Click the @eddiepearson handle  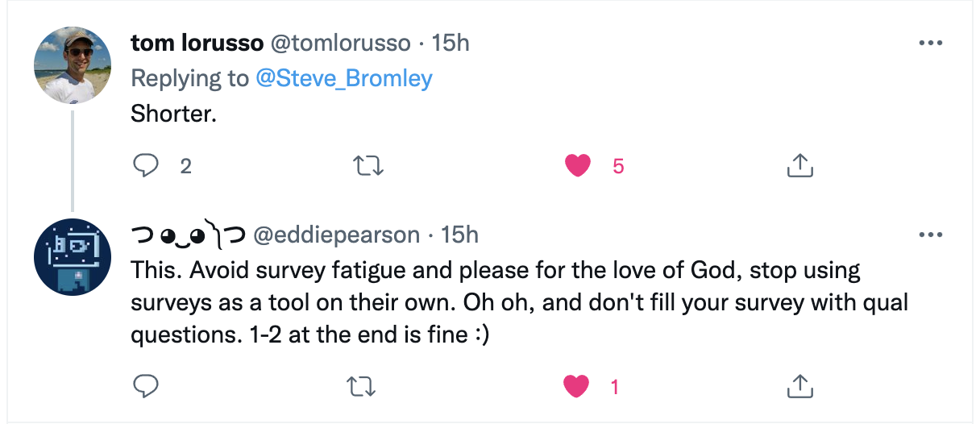click(x=336, y=235)
